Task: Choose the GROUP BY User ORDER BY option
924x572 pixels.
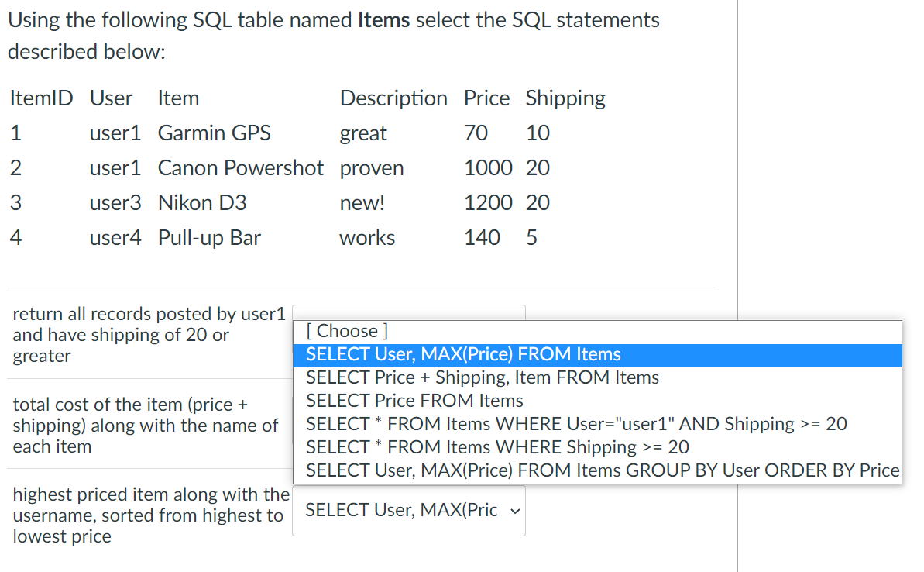Action: tap(603, 470)
